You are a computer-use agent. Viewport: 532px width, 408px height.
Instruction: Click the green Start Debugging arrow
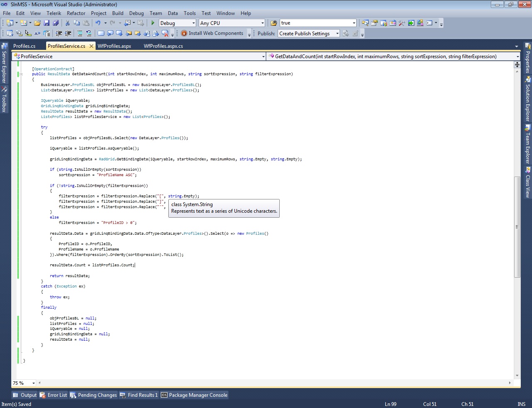(153, 23)
